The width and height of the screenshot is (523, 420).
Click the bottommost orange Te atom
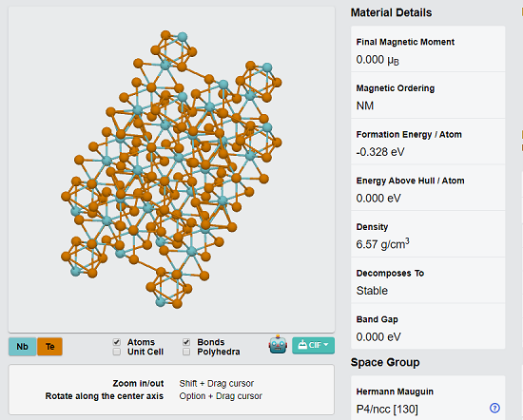[x=178, y=303]
